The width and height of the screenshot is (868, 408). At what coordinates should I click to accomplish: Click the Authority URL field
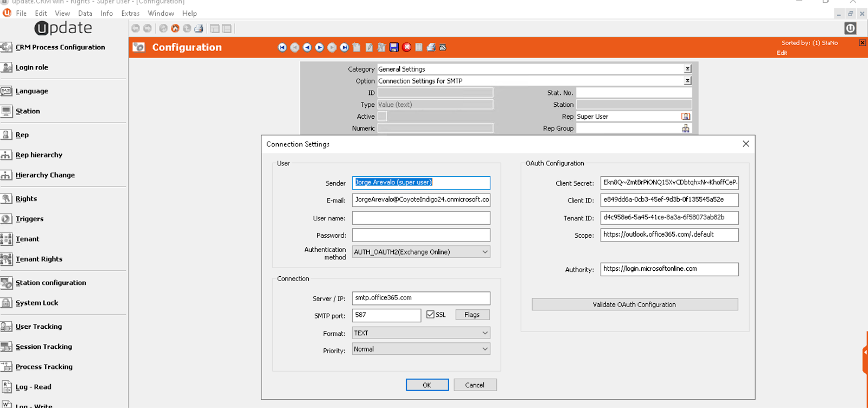(x=669, y=269)
